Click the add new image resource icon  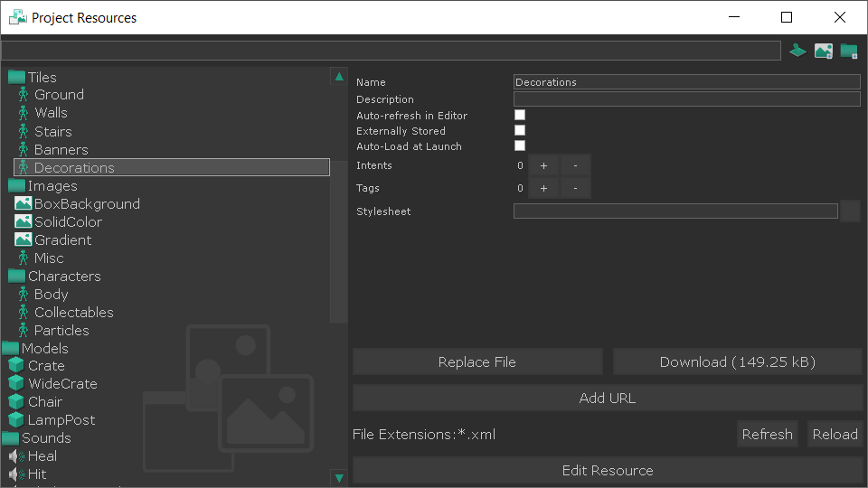click(823, 51)
